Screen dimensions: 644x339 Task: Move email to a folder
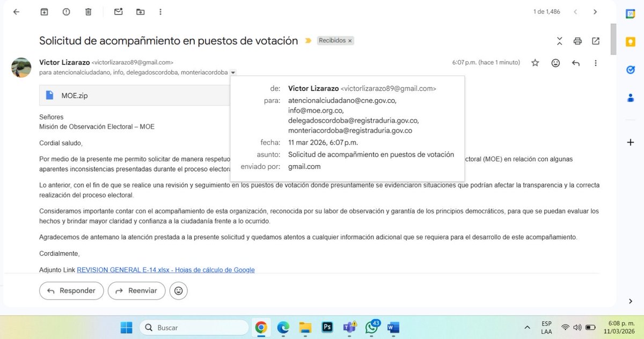[140, 12]
